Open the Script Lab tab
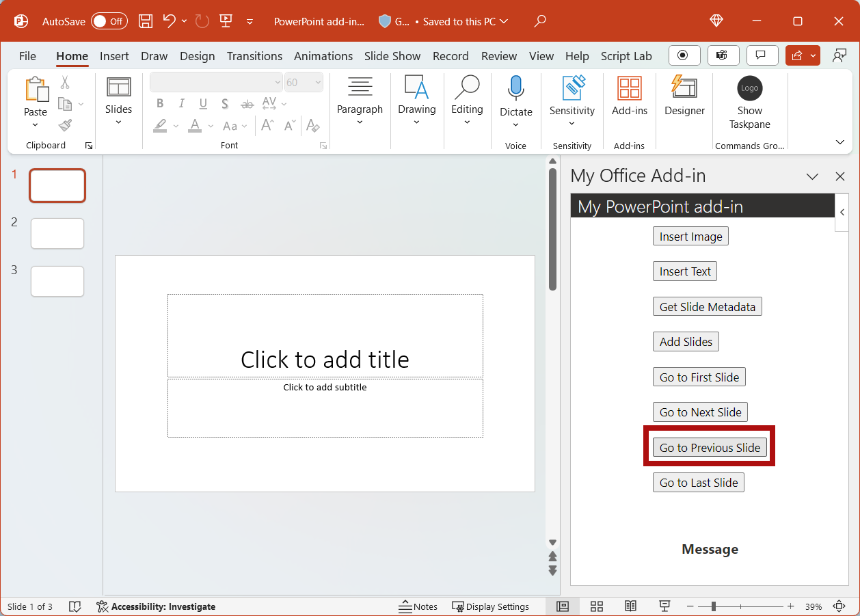The image size is (860, 616). 626,56
